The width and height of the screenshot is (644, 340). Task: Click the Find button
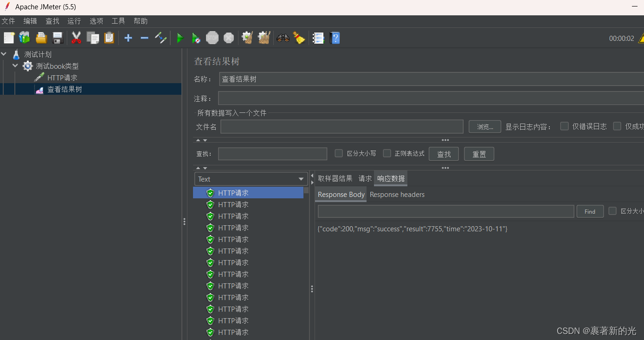point(590,211)
